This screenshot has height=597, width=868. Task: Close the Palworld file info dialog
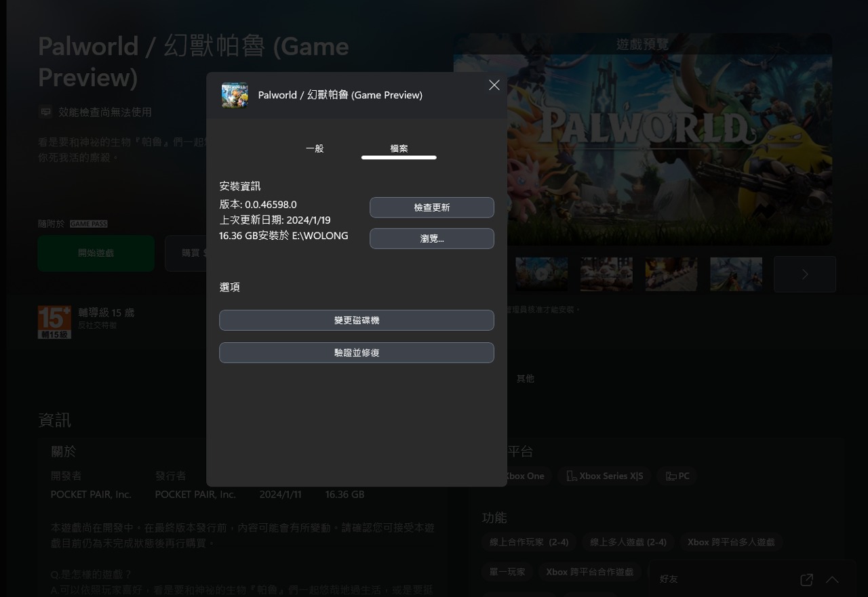[494, 85]
